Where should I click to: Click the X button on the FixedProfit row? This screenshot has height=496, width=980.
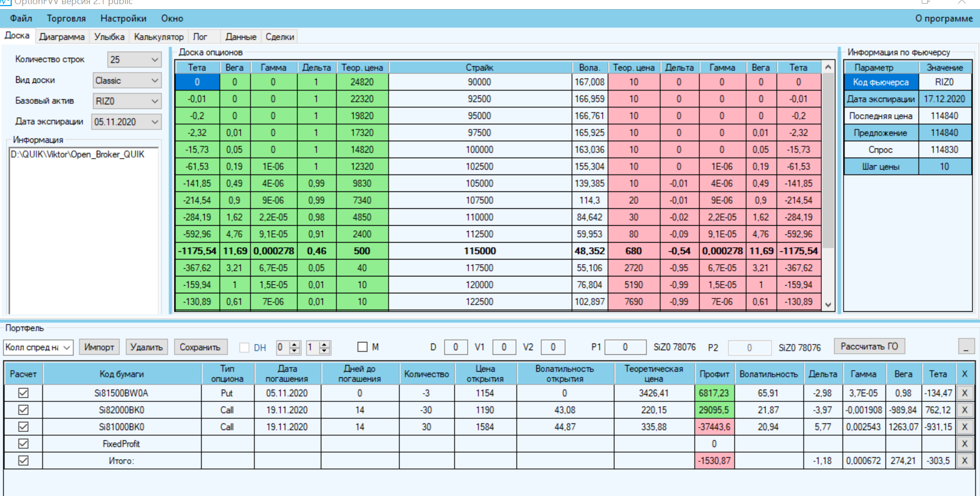click(x=964, y=444)
